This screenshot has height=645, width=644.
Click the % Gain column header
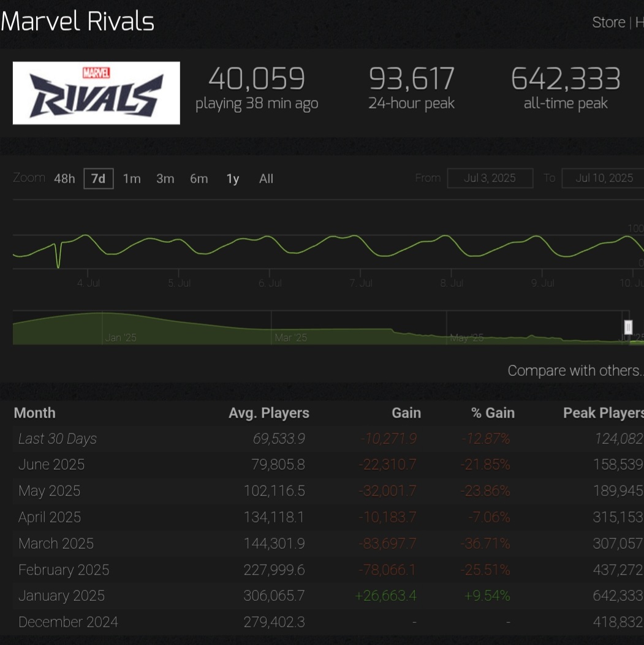pyautogui.click(x=493, y=413)
